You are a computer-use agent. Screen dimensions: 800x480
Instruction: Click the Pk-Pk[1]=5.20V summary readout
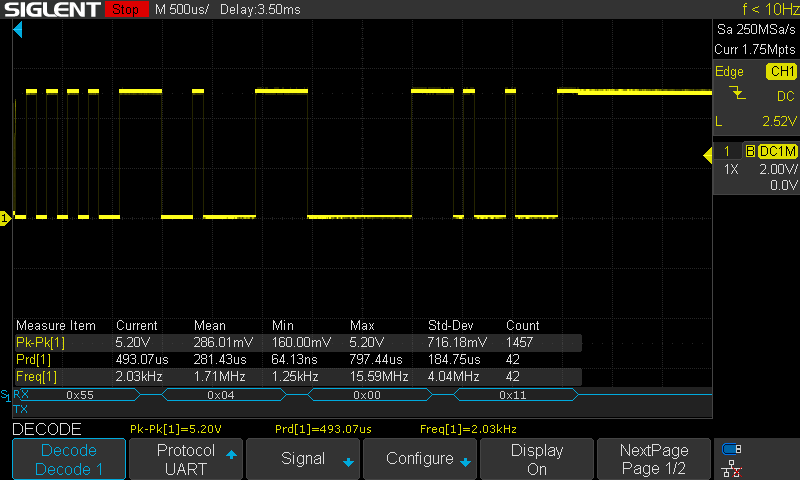[x=176, y=429]
